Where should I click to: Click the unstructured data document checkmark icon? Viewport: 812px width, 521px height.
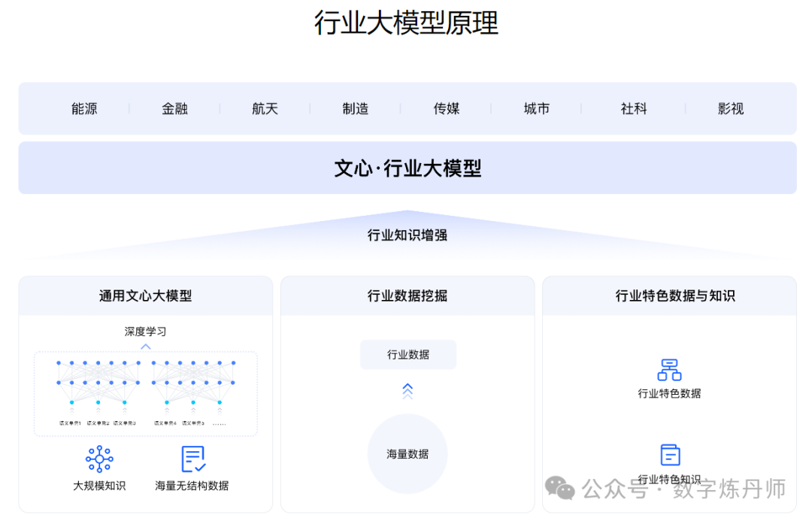[193, 459]
